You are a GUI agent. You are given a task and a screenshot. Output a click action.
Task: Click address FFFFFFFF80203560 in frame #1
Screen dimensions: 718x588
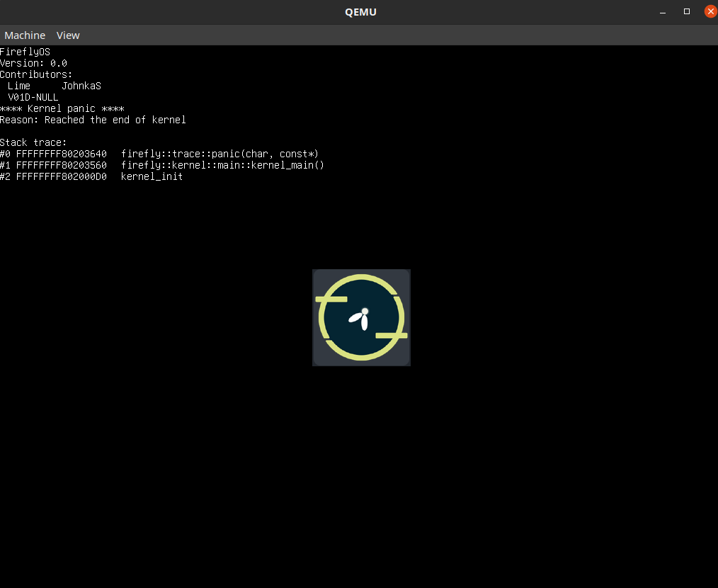click(62, 165)
